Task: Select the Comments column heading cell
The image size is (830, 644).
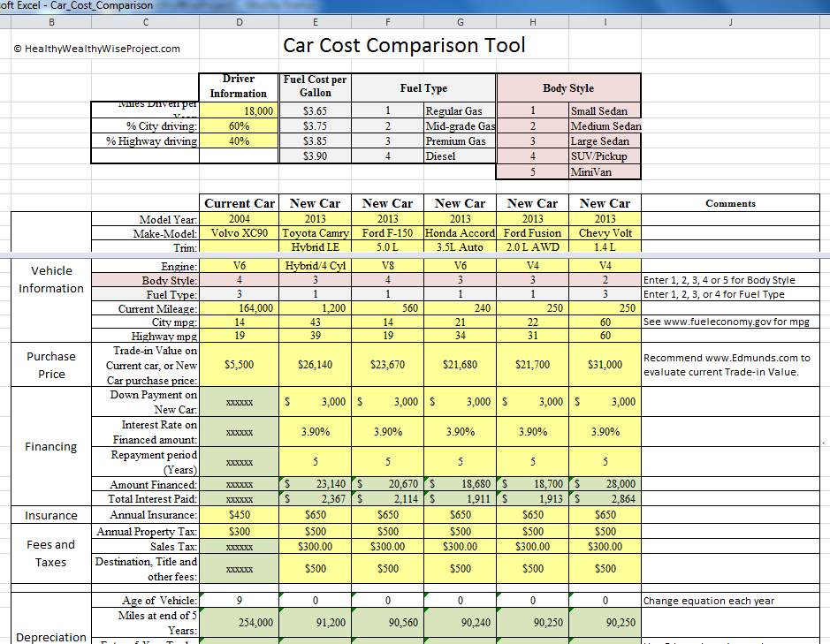Action: coord(730,203)
